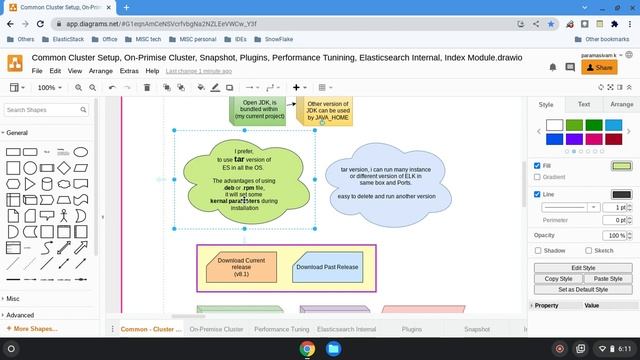Click the Undo arrow icon
The image size is (640, 360).
tap(112, 88)
